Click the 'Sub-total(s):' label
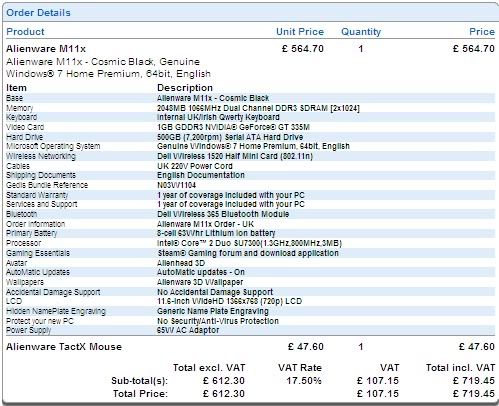The width and height of the screenshot is (499, 406). (140, 380)
